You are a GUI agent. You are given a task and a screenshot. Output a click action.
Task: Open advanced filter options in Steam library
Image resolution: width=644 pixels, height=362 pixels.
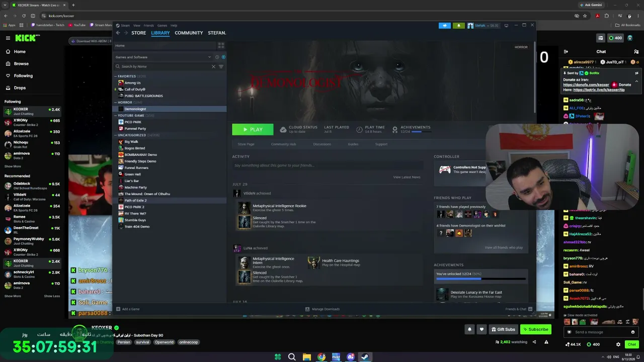pyautogui.click(x=221, y=66)
